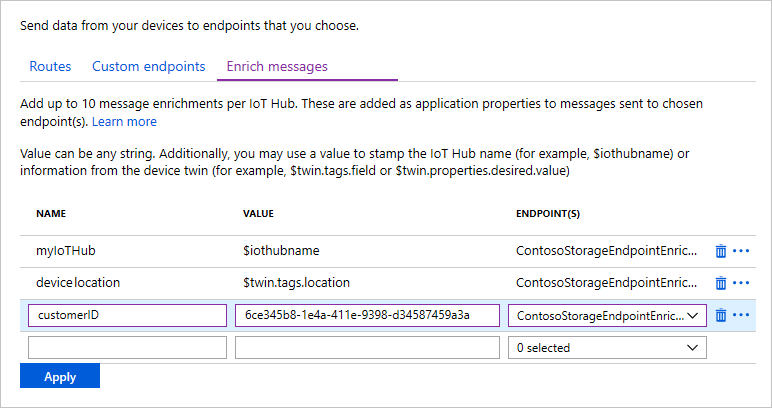Click the Learn more link
Viewport: 772px width, 408px height.
tap(124, 122)
